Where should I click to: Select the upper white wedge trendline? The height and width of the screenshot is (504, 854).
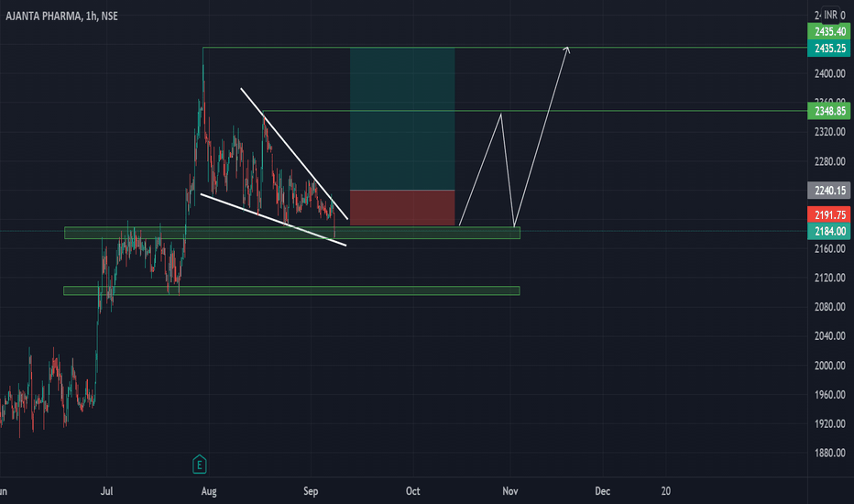294,154
